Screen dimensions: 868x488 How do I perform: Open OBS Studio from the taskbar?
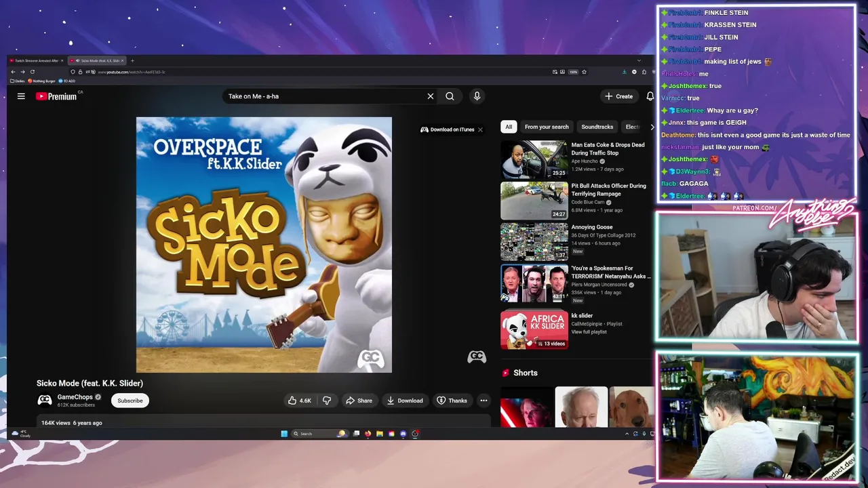click(x=415, y=434)
